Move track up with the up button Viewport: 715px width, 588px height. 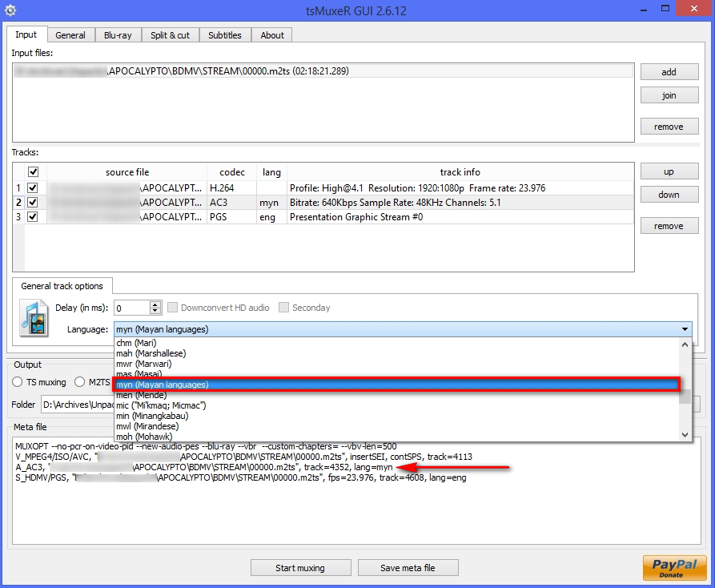[x=669, y=171]
